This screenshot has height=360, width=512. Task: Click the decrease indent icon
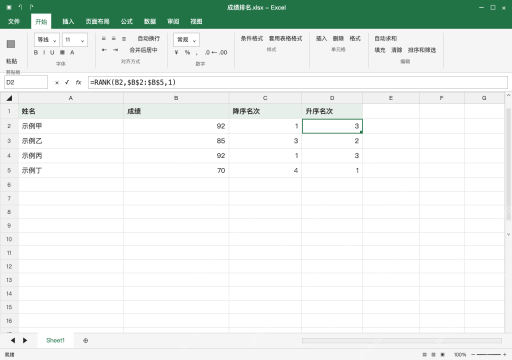click(104, 50)
